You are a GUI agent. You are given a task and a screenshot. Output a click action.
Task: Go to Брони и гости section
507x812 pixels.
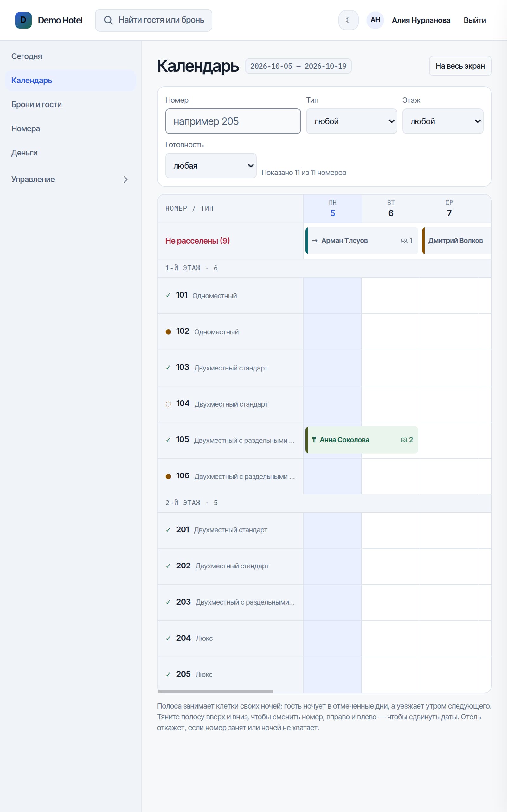36,104
